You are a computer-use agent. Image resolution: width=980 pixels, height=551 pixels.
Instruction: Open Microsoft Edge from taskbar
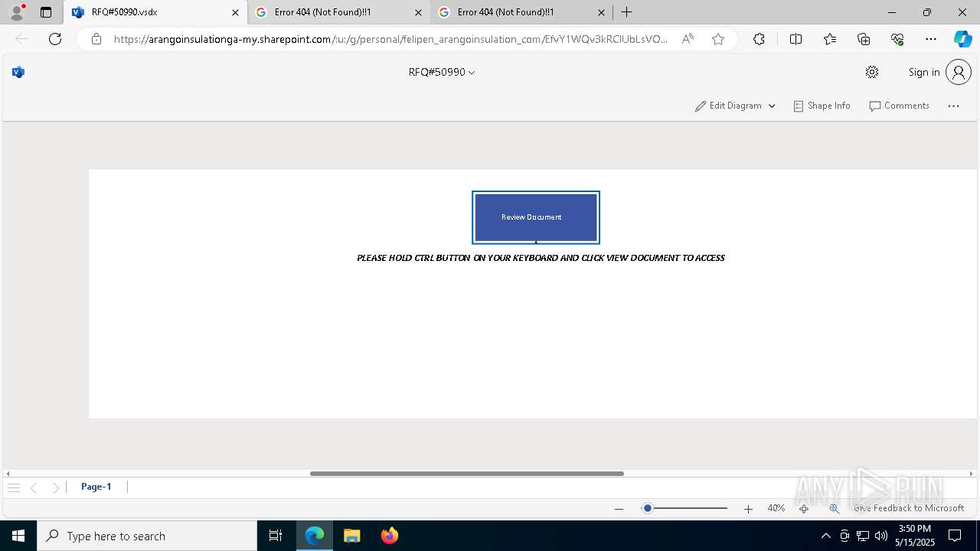point(315,536)
